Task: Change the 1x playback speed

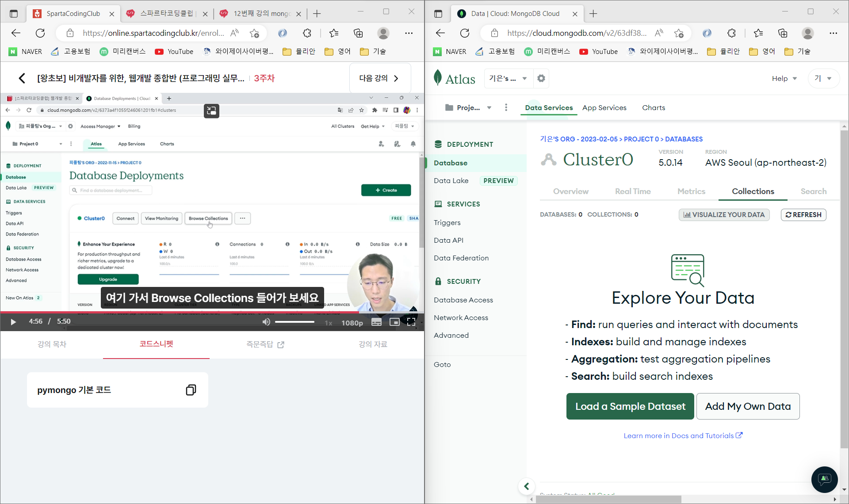Action: (329, 323)
